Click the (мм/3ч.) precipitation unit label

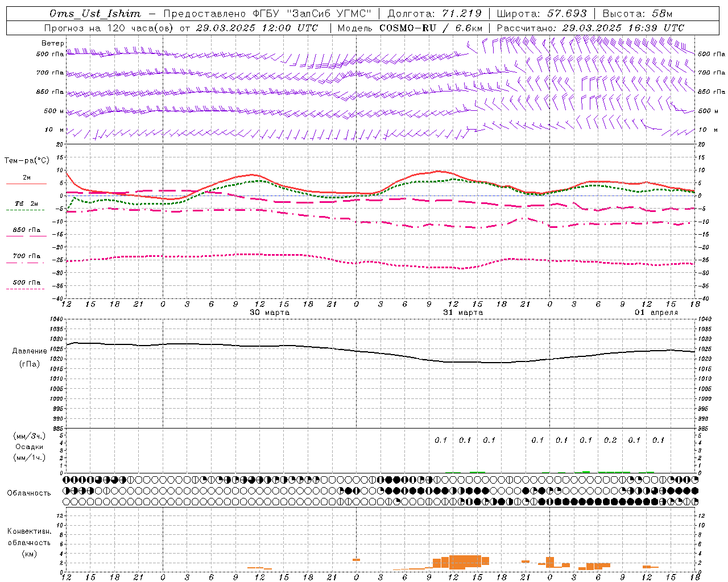[30, 436]
